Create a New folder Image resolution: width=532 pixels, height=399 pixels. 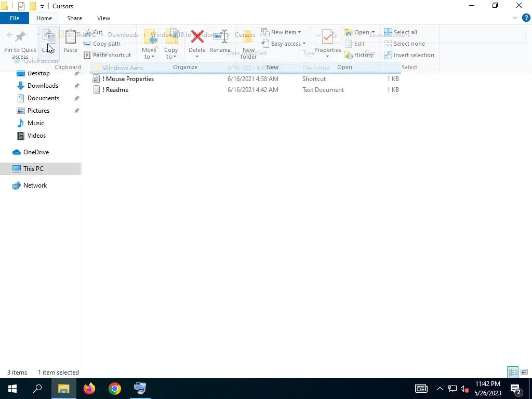[x=248, y=44]
